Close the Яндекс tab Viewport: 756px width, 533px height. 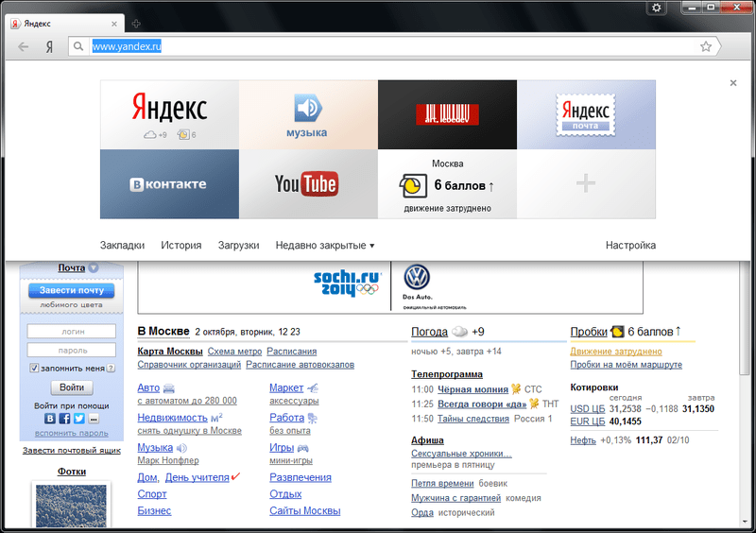coord(114,24)
